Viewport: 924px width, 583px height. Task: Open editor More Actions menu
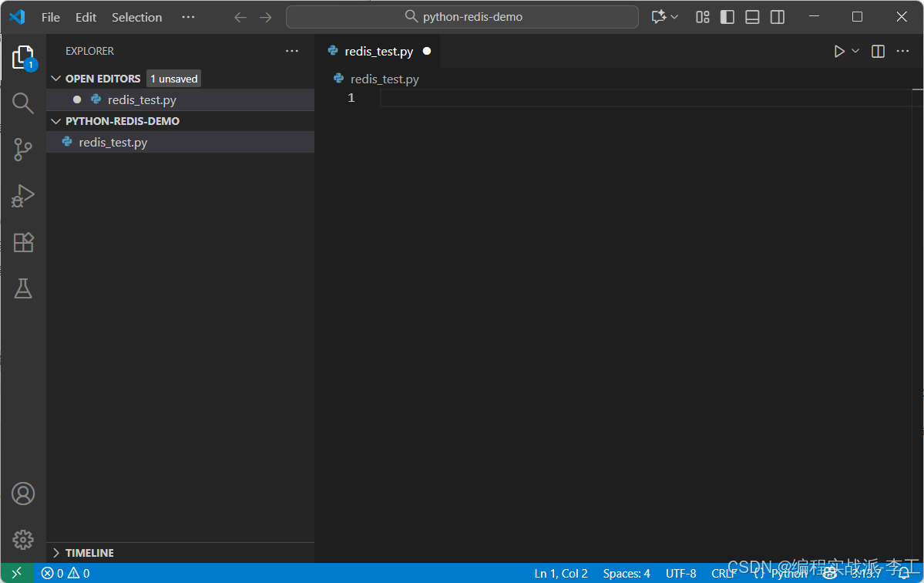(x=902, y=52)
